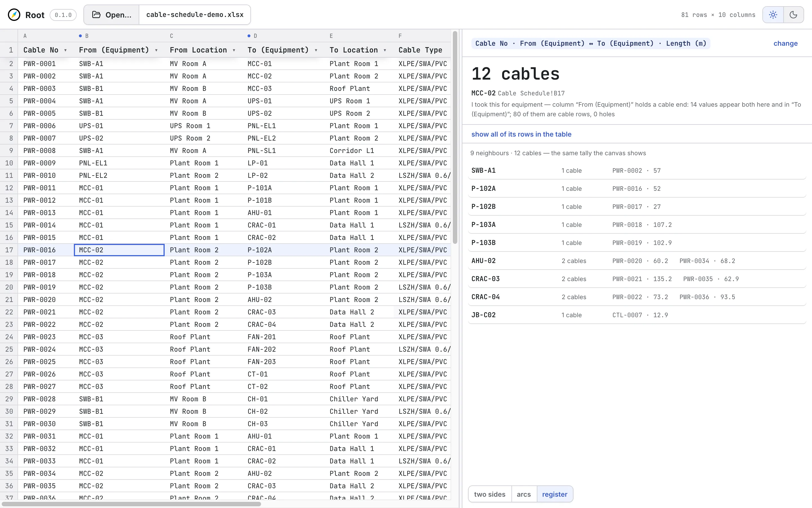Click cable CTL-0007 · 12.9 in register
Viewport: 812px width, 508px height.
click(640, 315)
